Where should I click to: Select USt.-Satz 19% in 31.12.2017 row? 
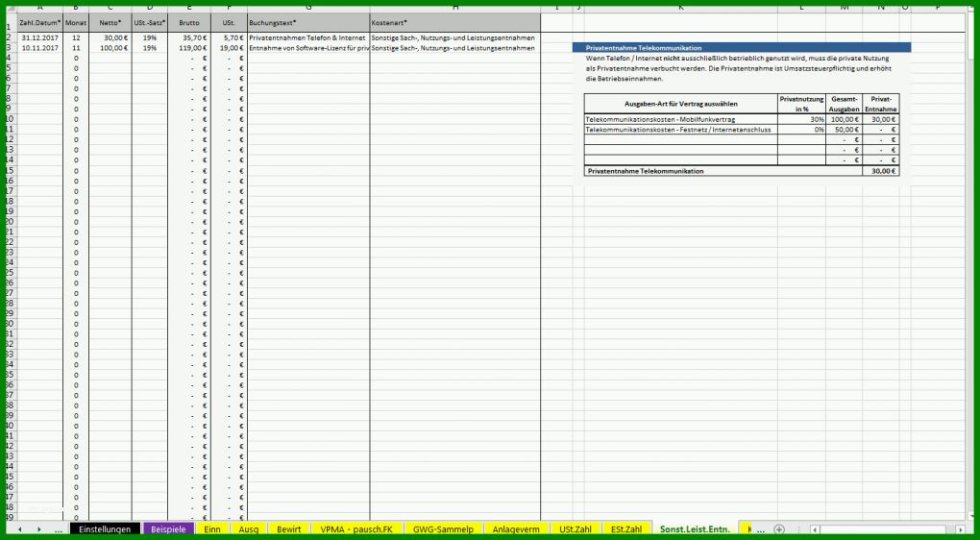click(149, 38)
